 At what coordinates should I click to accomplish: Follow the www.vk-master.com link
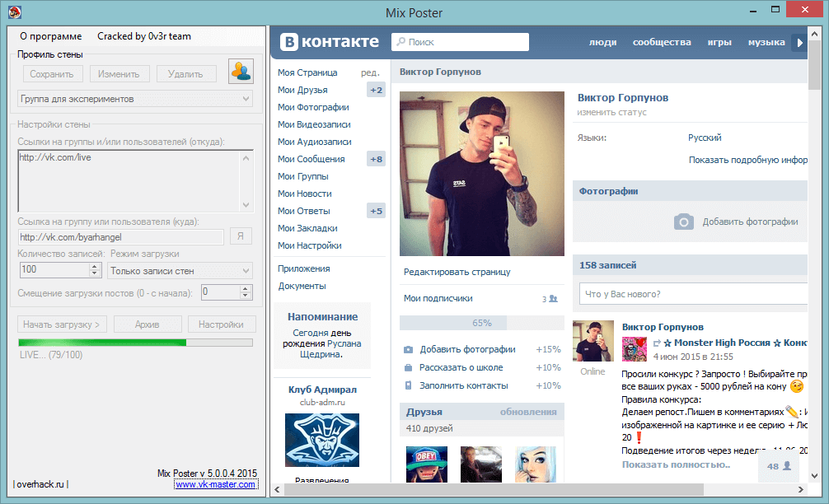216,485
